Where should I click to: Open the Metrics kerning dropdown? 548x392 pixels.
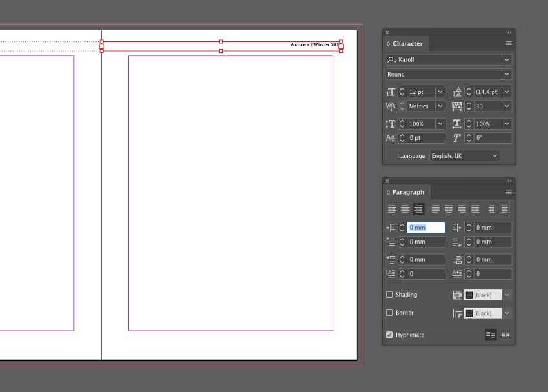pyautogui.click(x=440, y=106)
